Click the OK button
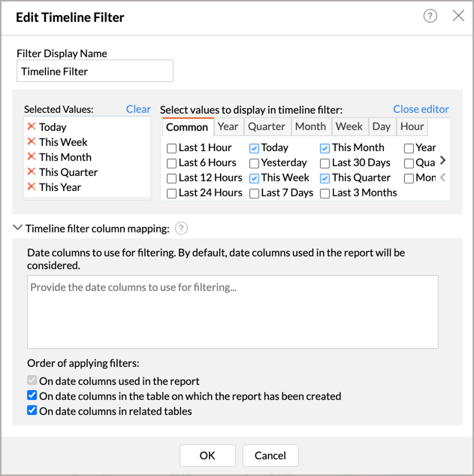The image size is (474, 476). click(207, 455)
